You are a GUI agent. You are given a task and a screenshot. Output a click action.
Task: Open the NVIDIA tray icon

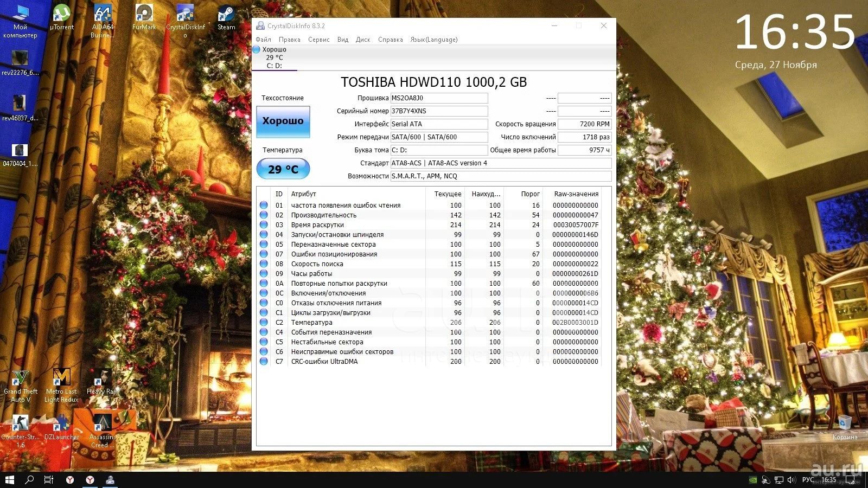752,480
